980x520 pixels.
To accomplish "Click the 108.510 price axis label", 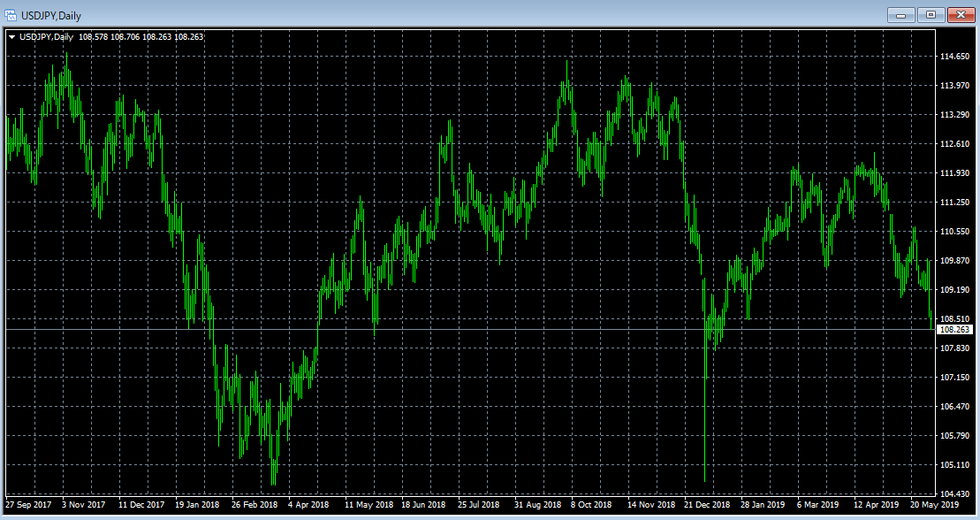I will (954, 318).
